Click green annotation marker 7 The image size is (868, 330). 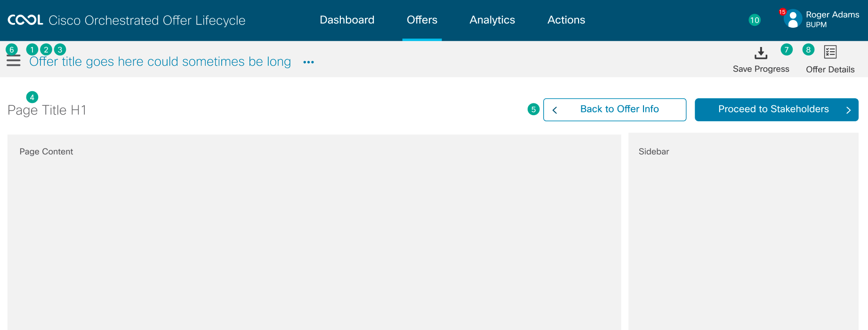point(787,49)
